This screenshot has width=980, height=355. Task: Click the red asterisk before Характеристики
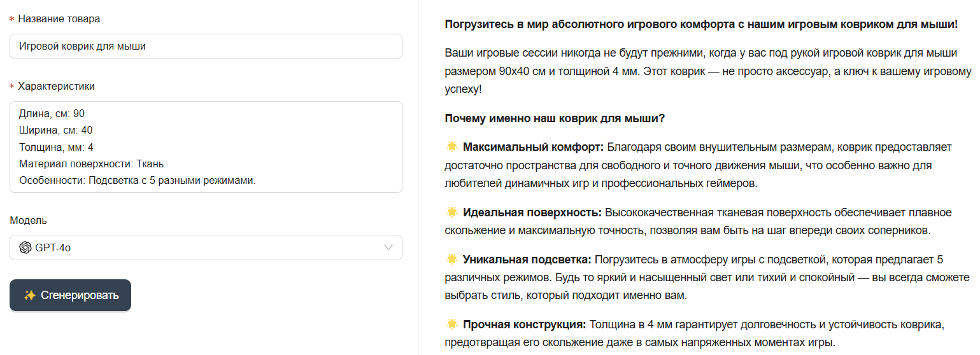coord(12,87)
